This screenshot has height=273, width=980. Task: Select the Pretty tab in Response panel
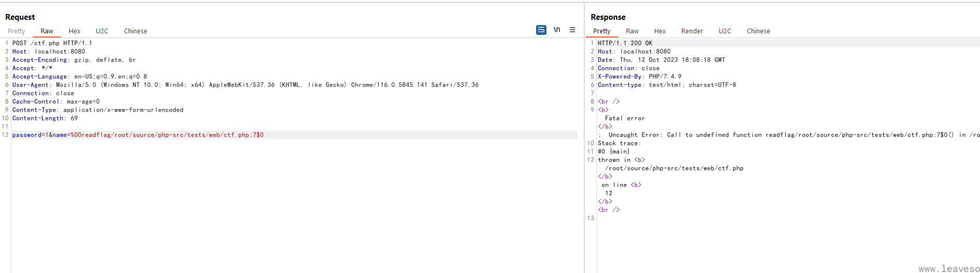pyautogui.click(x=602, y=31)
